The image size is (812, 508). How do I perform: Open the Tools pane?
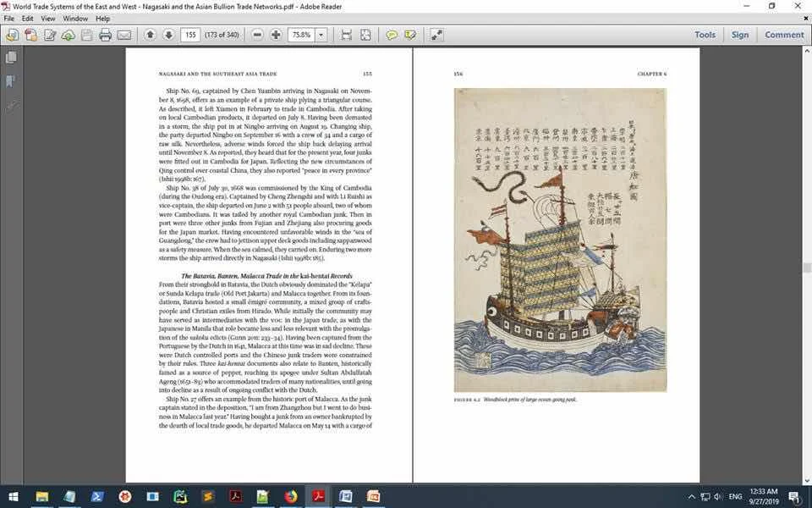pyautogui.click(x=705, y=35)
